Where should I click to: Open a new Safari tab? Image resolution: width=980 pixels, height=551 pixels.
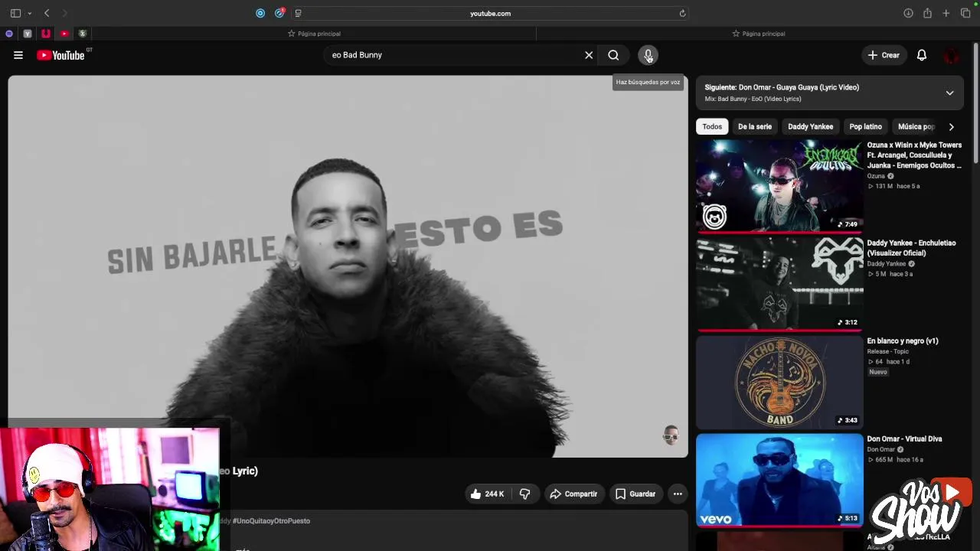tap(946, 13)
